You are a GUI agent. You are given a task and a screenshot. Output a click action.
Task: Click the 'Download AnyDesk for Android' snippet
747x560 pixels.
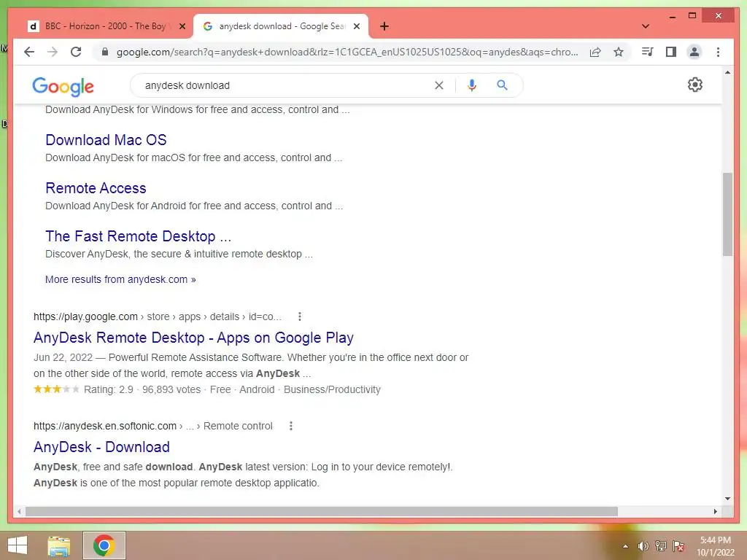194,206
